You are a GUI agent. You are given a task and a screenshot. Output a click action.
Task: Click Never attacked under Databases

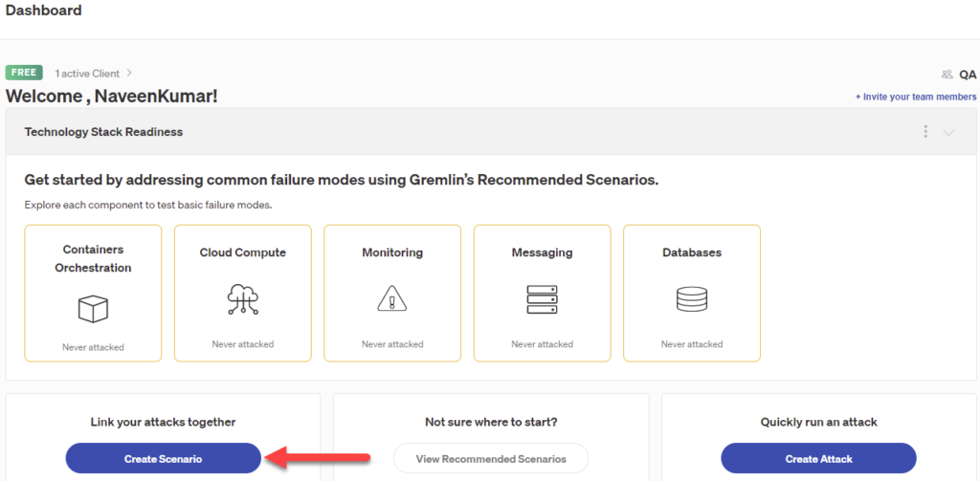[x=692, y=344]
